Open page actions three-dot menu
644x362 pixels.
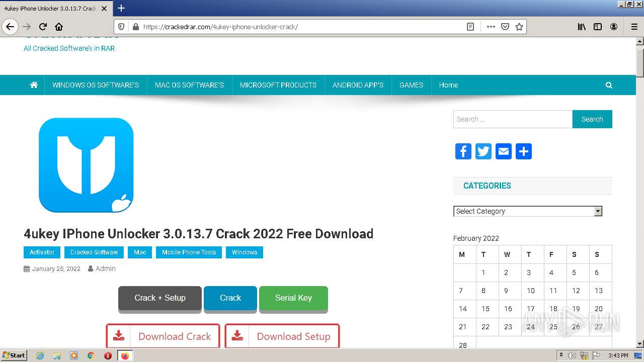point(491,27)
